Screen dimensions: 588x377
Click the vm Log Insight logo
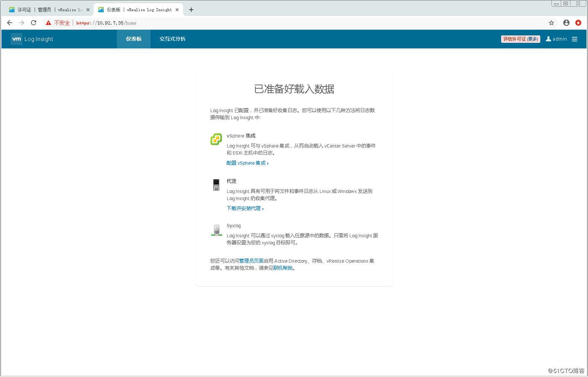pyautogui.click(x=32, y=39)
